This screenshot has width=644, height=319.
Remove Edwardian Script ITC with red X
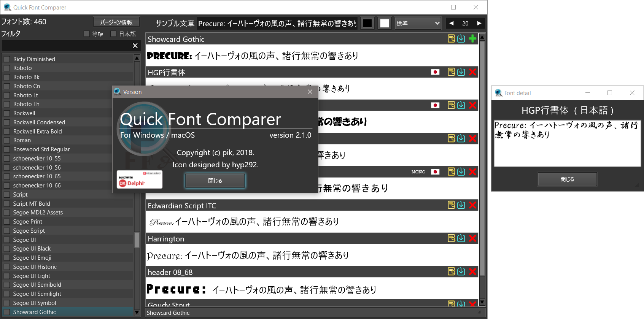pos(472,205)
